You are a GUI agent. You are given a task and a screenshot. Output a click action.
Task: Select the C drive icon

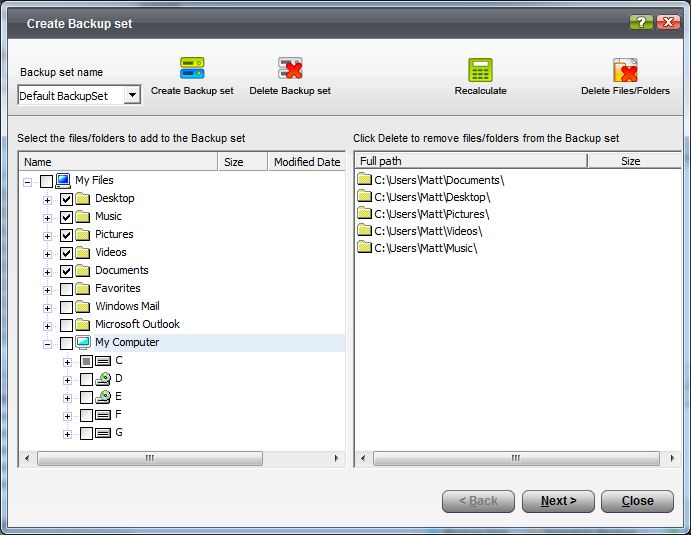click(x=103, y=361)
